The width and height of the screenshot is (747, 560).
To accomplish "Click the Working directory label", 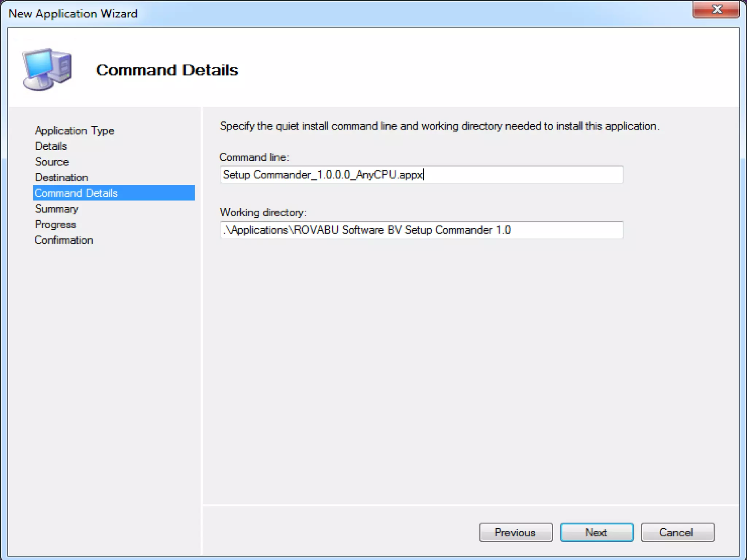I will pyautogui.click(x=263, y=213).
